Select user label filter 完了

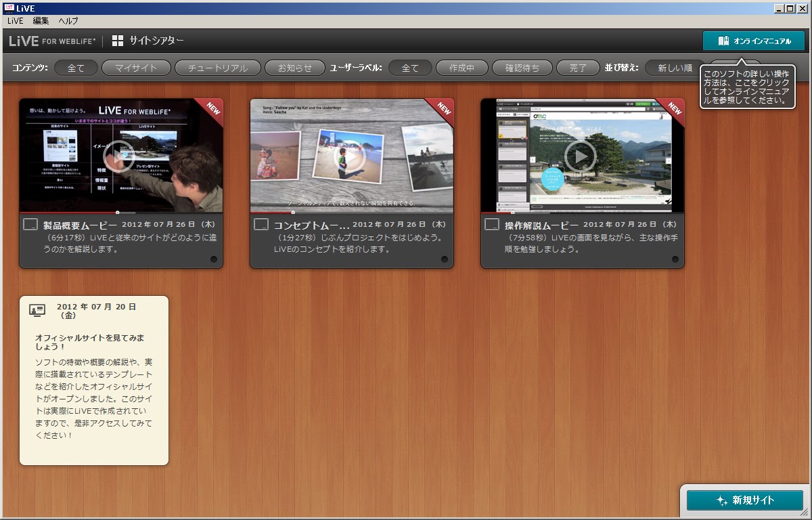pos(578,68)
